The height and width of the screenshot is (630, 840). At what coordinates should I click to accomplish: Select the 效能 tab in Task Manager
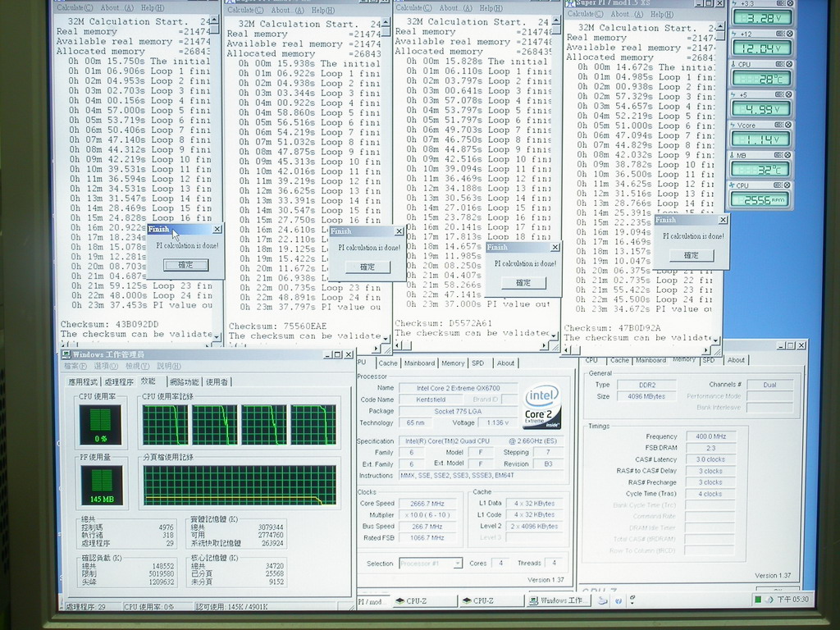(148, 381)
